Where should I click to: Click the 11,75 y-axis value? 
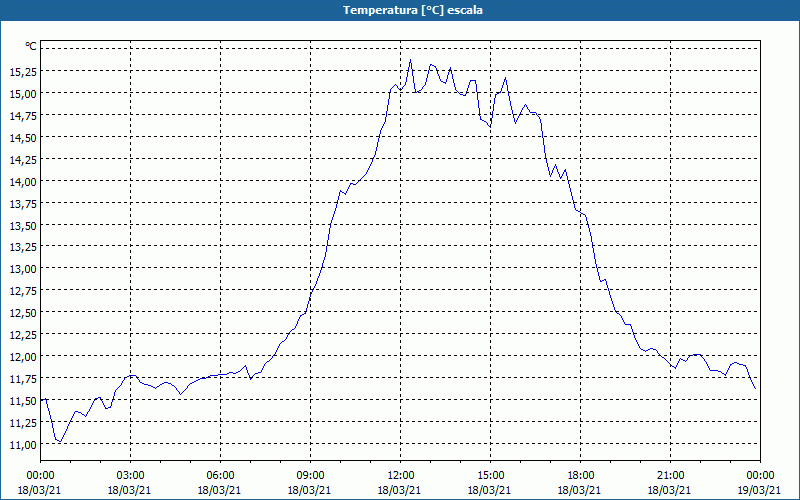[23, 379]
